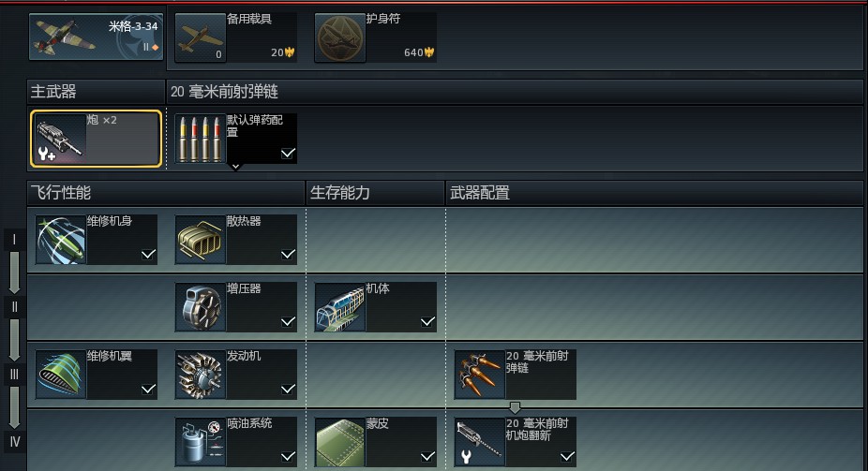Viewport: 868px width, 471px height.
Task: Purchase the 护身符 talisman for 640
Action: coord(375,37)
